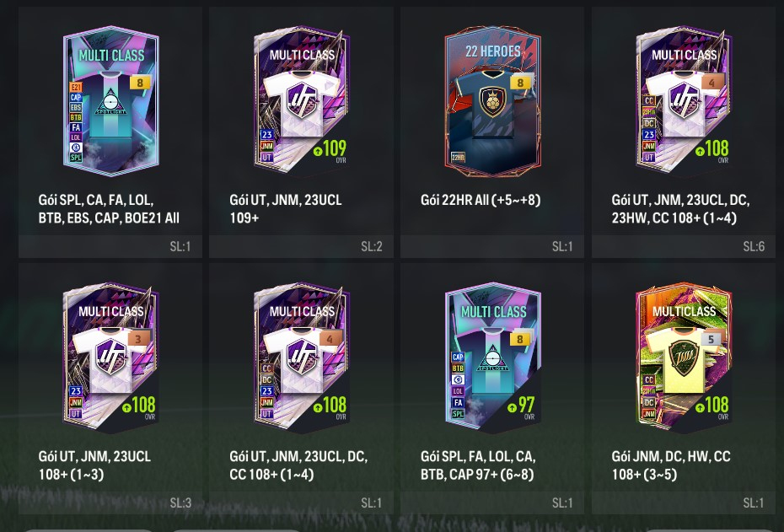The image size is (784, 532).
Task: Click the silver 5 badge on orange card
Action: click(711, 339)
